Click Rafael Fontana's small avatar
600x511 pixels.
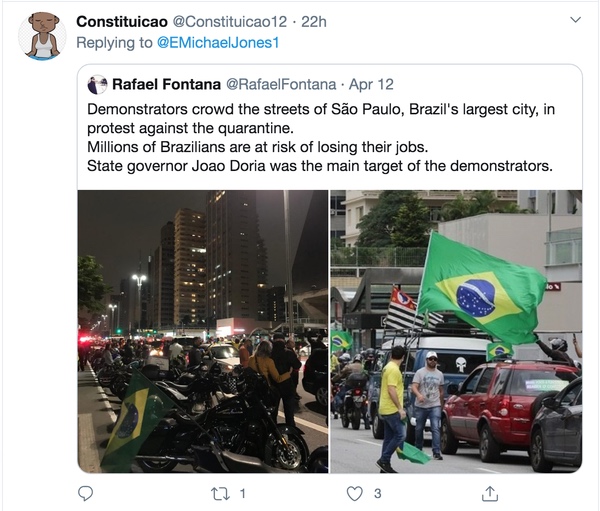click(97, 85)
